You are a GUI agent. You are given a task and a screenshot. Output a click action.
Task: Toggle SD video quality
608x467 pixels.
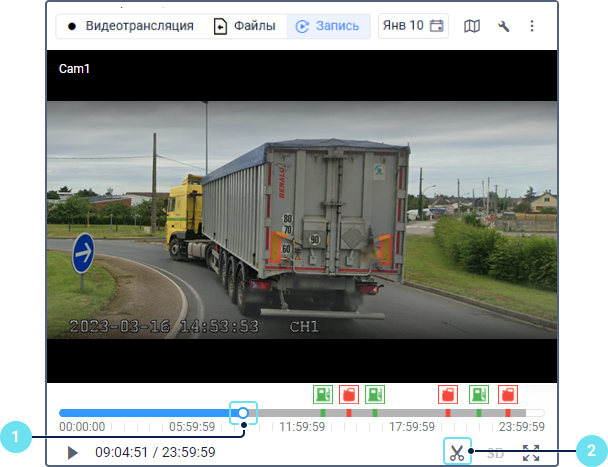pyautogui.click(x=495, y=453)
